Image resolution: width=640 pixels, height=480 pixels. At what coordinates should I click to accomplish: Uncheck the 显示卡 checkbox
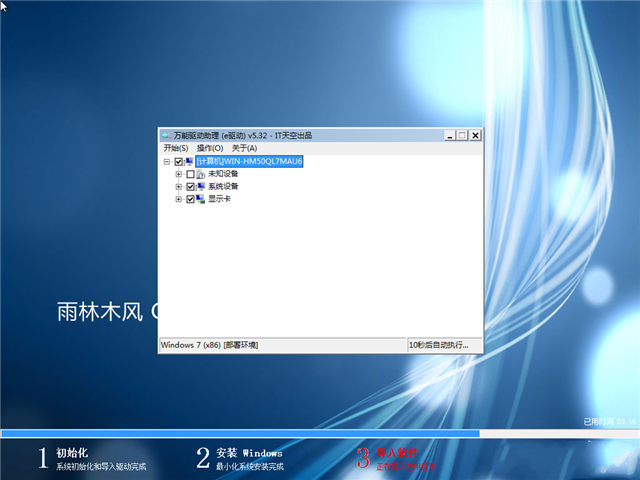(190, 199)
